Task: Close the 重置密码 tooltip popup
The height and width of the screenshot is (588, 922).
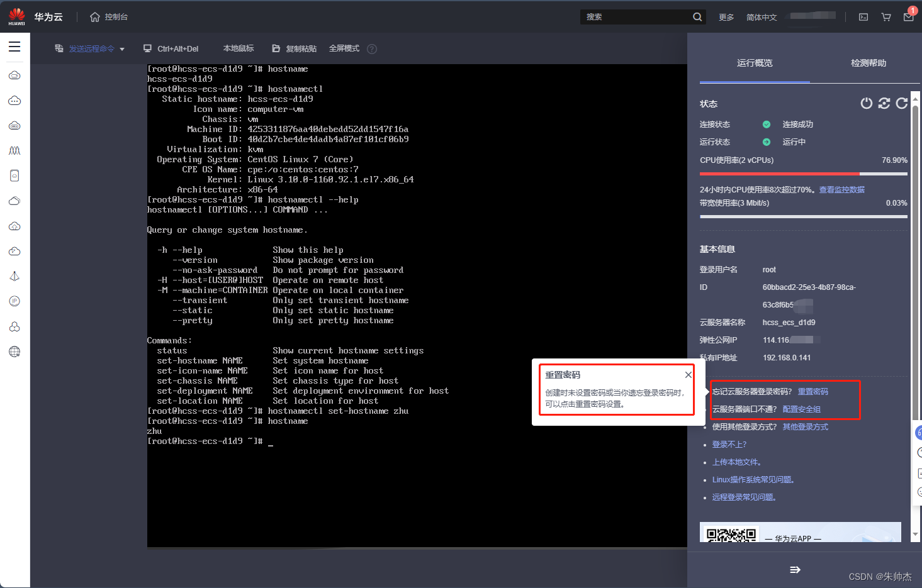Action: pyautogui.click(x=689, y=375)
